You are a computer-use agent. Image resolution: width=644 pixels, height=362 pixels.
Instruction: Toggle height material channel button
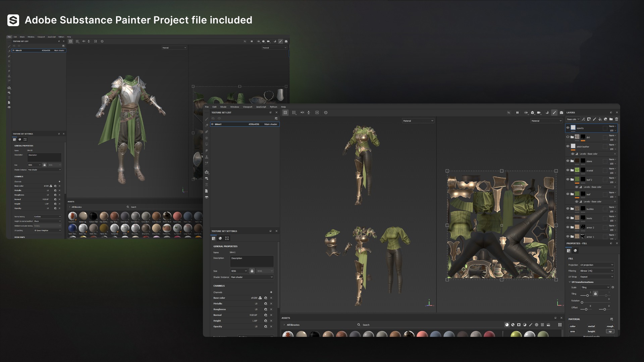tap(591, 331)
